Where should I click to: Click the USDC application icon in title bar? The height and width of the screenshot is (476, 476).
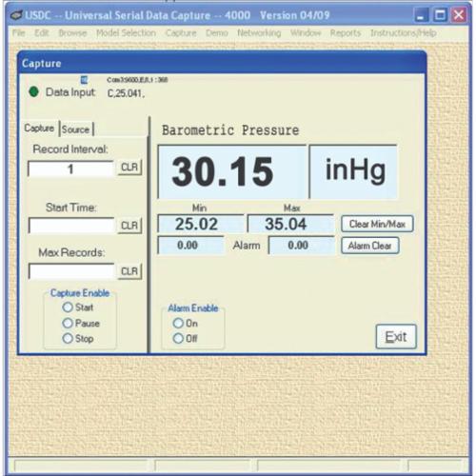tap(16, 15)
